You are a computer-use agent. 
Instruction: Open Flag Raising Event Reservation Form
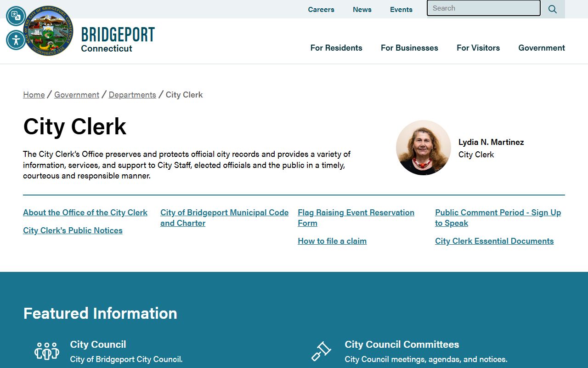pos(356,218)
